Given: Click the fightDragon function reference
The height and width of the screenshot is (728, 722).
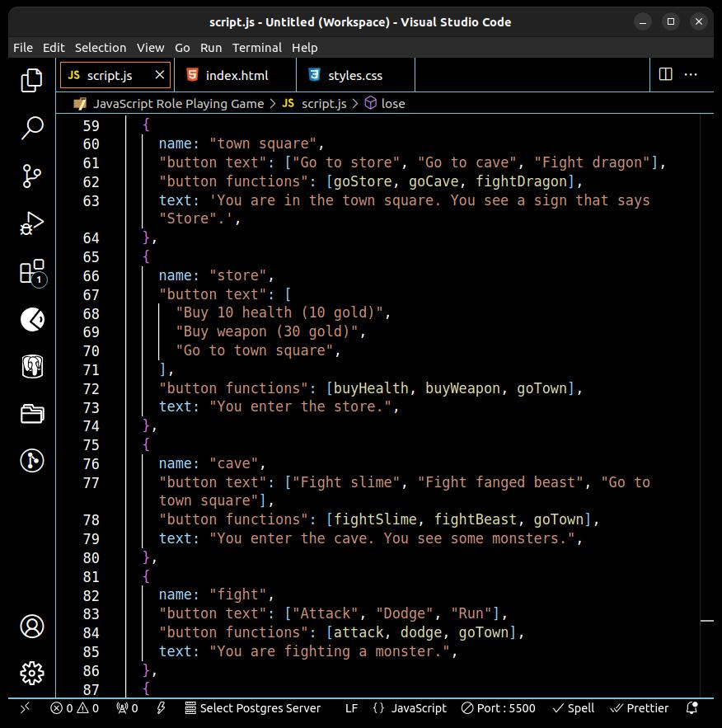Looking at the screenshot, I should pyautogui.click(x=522, y=181).
